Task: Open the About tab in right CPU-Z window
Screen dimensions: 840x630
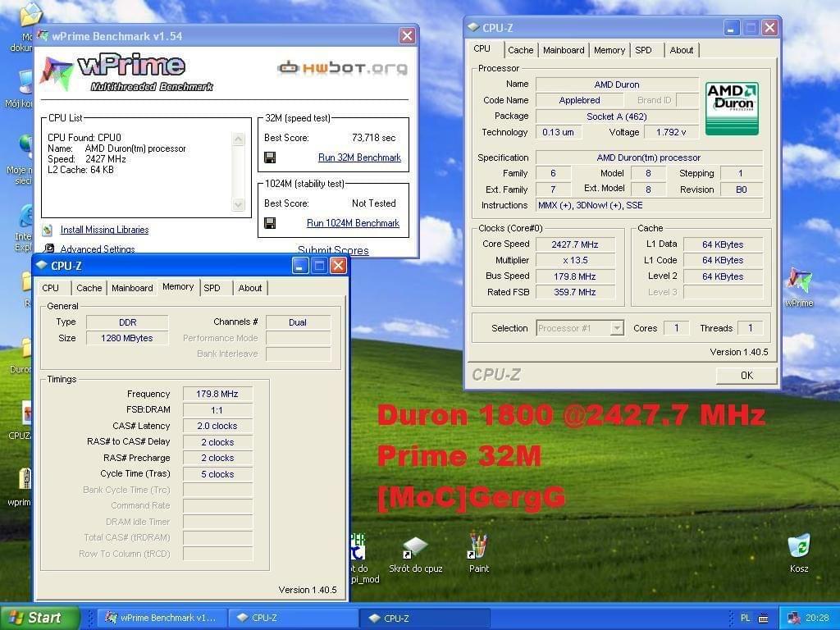Action: (x=682, y=50)
